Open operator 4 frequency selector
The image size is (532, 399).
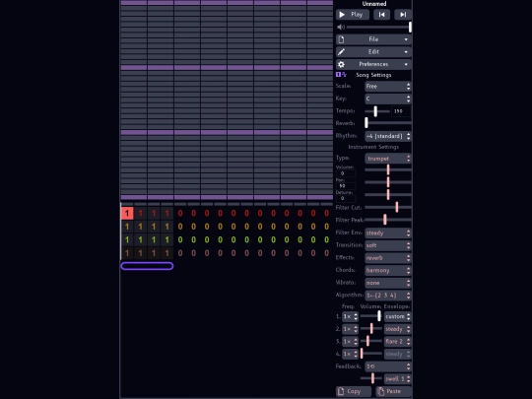tap(350, 354)
